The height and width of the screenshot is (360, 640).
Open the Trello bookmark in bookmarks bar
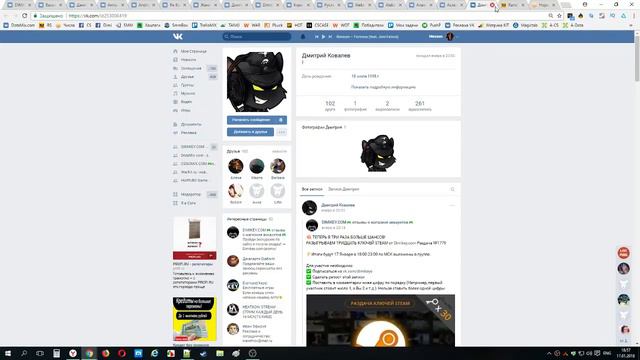pos(204,25)
